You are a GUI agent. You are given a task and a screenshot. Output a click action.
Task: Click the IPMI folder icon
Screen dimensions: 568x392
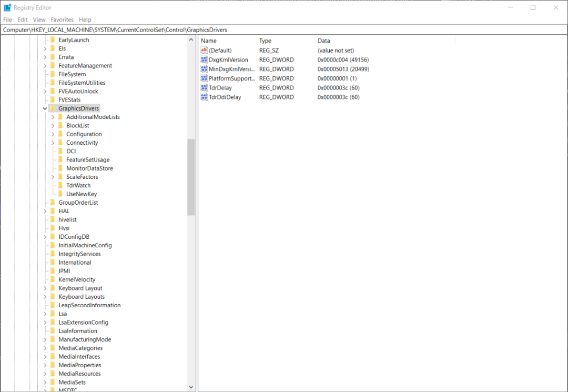[53, 271]
